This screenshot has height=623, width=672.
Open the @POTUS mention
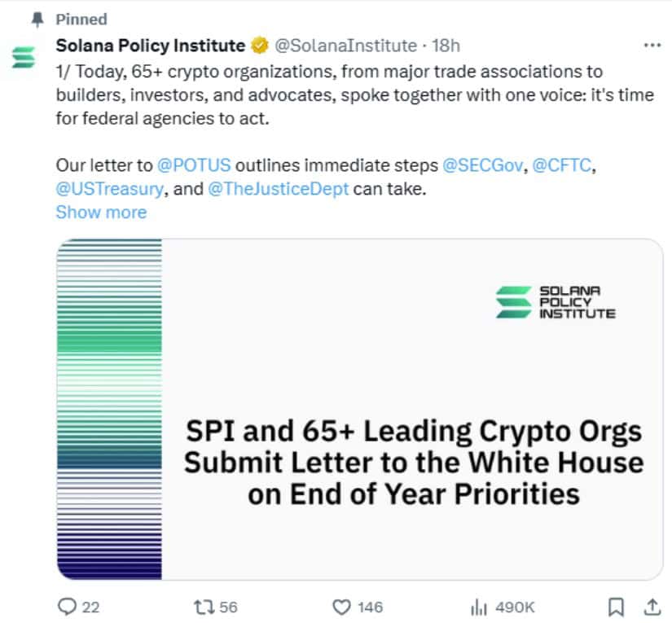[x=192, y=165]
